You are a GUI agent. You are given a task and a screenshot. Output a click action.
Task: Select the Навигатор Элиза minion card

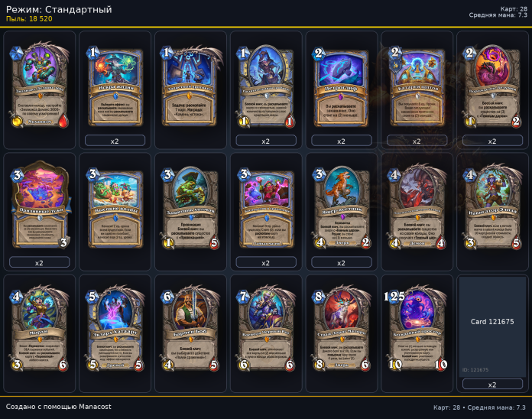pyautogui.click(x=492, y=208)
